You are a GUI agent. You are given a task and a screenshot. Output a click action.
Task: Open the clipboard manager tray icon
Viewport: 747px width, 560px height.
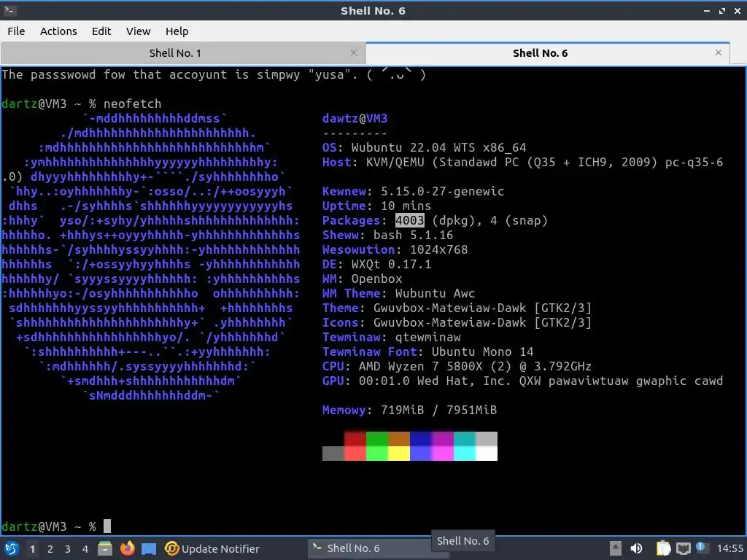663,548
